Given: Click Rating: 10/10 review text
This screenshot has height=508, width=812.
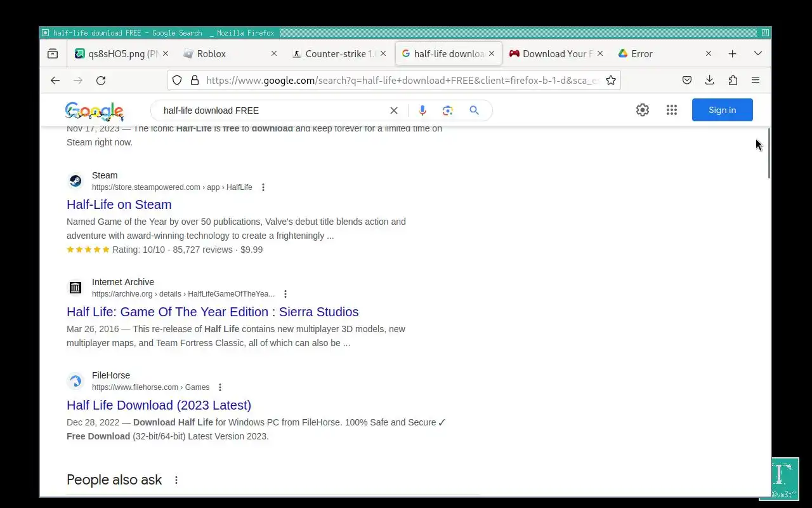Looking at the screenshot, I should coord(138,250).
